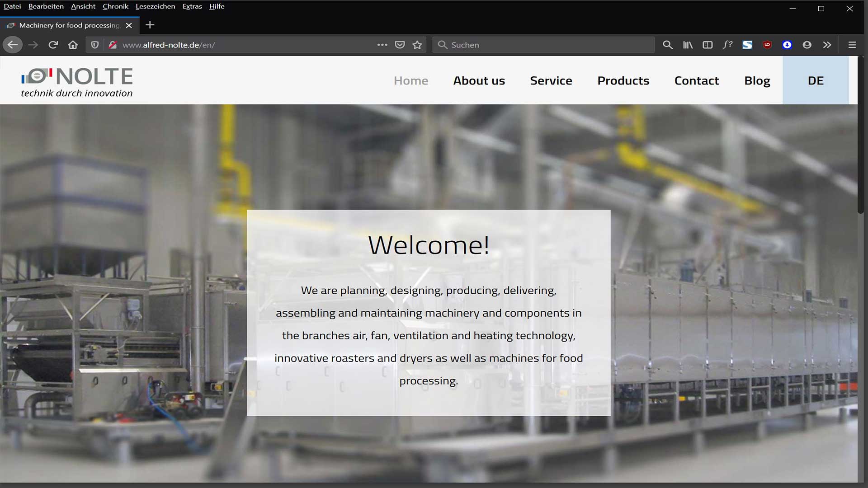This screenshot has width=868, height=488.
Task: Bookmark this page with star icon
Action: pyautogui.click(x=417, y=45)
